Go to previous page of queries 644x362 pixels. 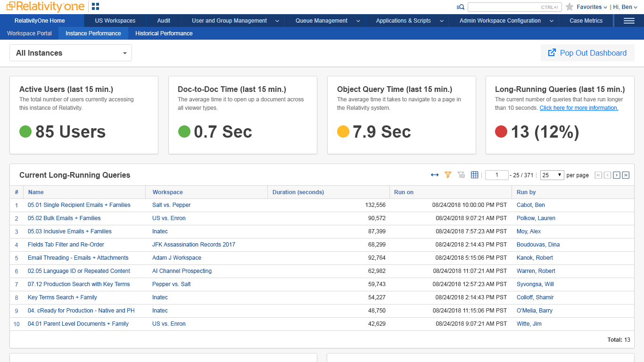click(x=607, y=175)
